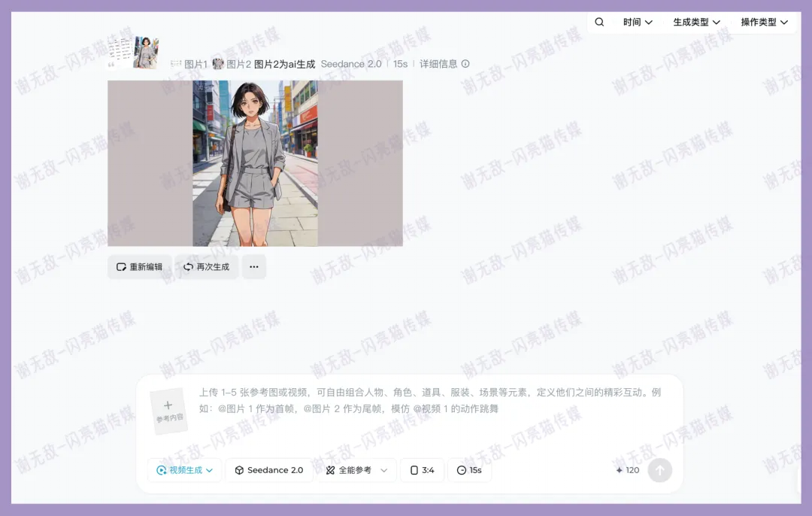
Task: Open the three-dot more options menu
Action: tap(253, 267)
